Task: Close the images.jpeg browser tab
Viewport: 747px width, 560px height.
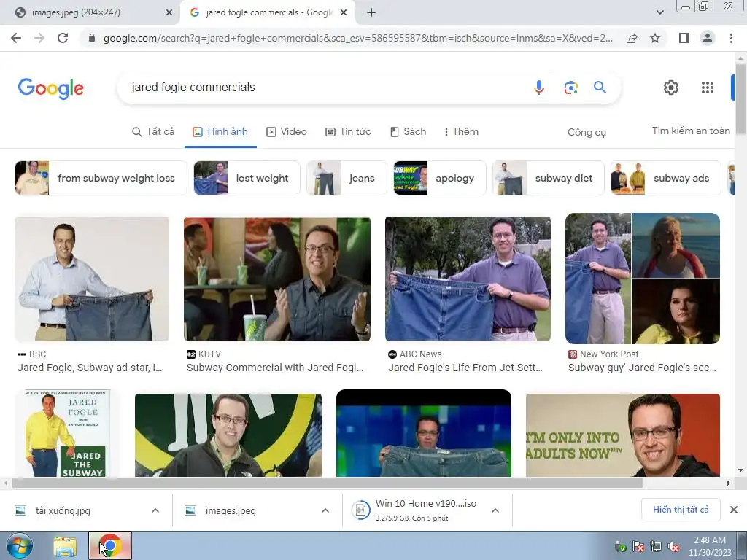Action: coord(169,13)
